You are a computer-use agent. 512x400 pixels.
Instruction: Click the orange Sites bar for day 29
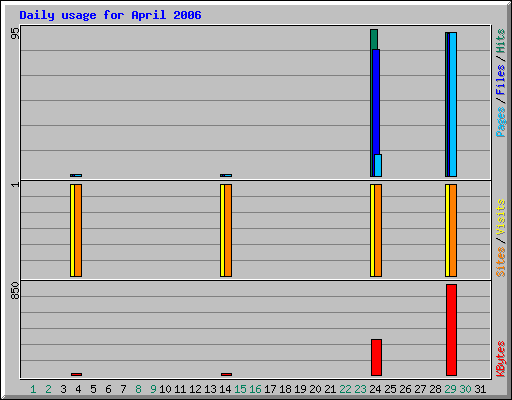click(453, 230)
